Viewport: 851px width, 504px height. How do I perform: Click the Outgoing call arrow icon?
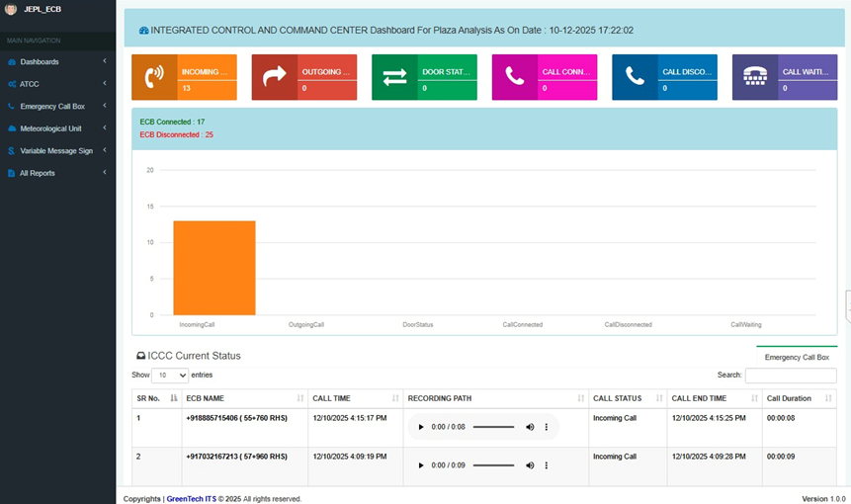[x=274, y=77]
